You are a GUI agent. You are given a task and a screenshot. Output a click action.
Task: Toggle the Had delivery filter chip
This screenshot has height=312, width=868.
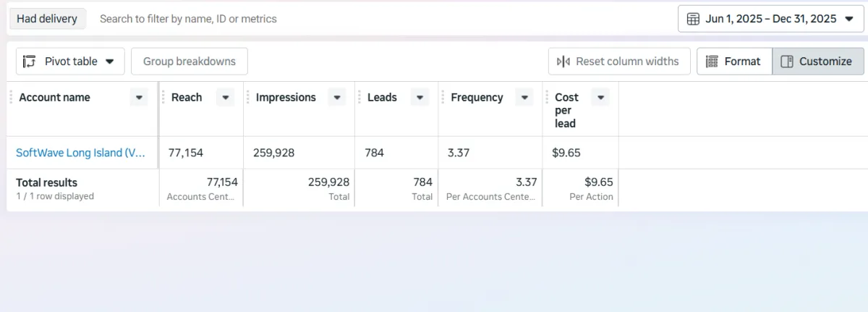[47, 19]
